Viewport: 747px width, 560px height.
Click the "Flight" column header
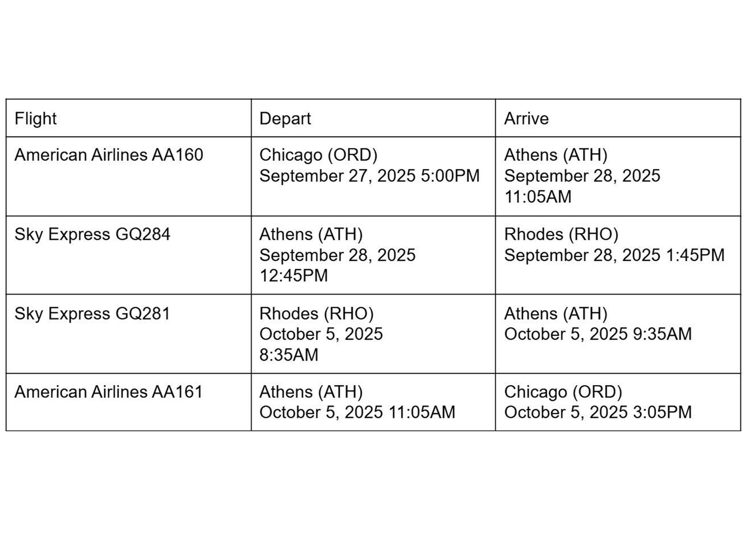click(35, 119)
